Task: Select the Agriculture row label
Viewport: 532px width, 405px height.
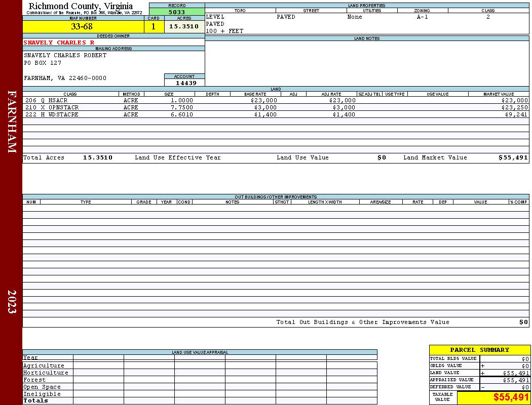Action: coord(44,366)
